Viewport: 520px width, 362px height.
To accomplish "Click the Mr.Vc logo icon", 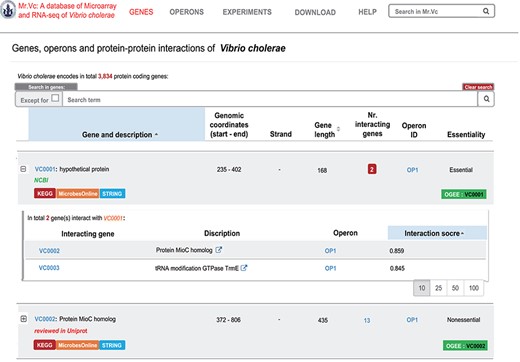I will 7,10.
